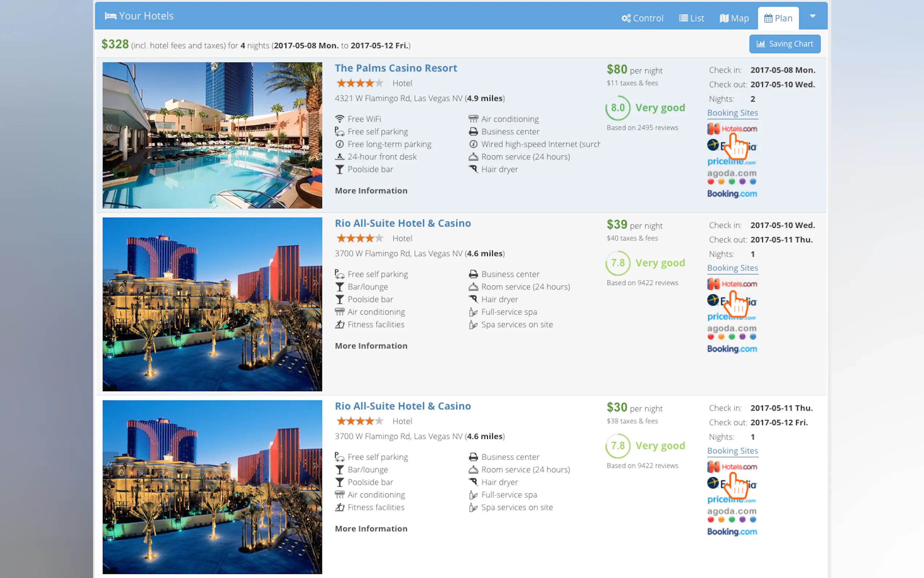Click Booking.com logo for second Rio listing
924x578 pixels.
pyautogui.click(x=732, y=531)
